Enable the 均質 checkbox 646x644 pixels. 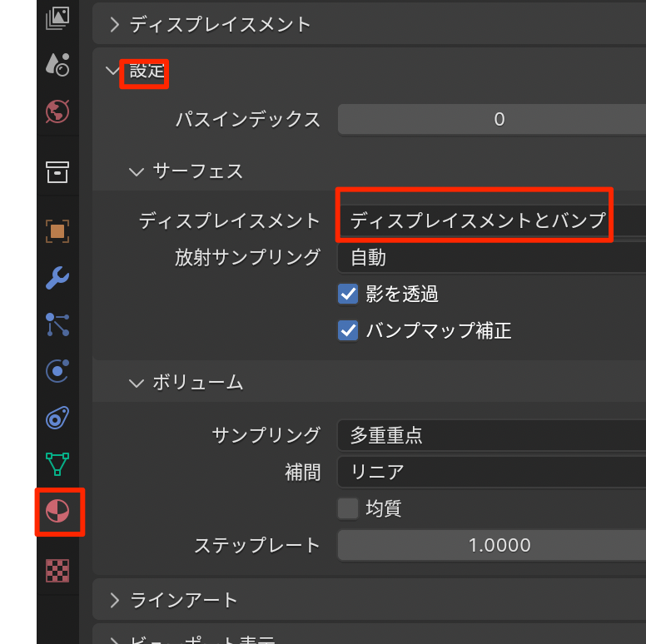(x=348, y=508)
